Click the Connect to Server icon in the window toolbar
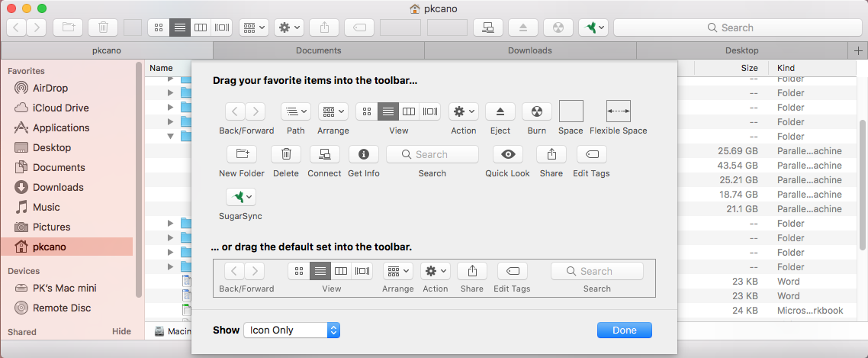This screenshot has height=358, width=868. 487,27
